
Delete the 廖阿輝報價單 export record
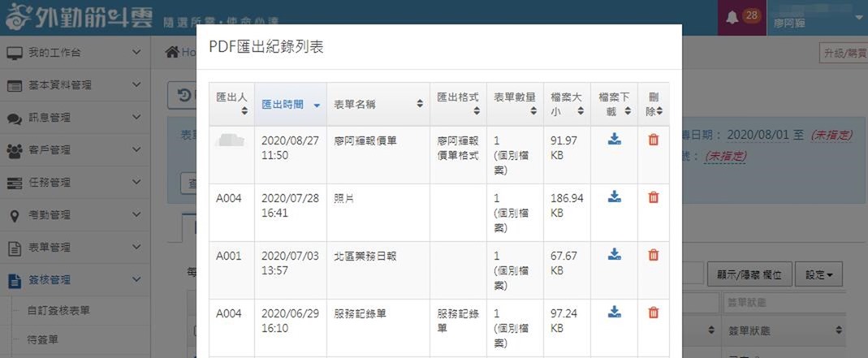(x=653, y=140)
